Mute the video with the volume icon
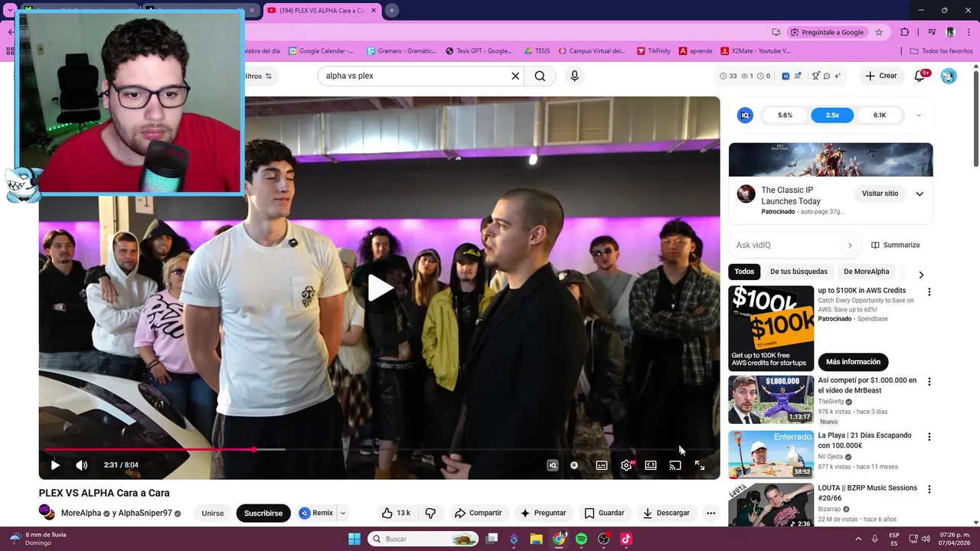Screen dimensions: 980x551 pos(81,465)
